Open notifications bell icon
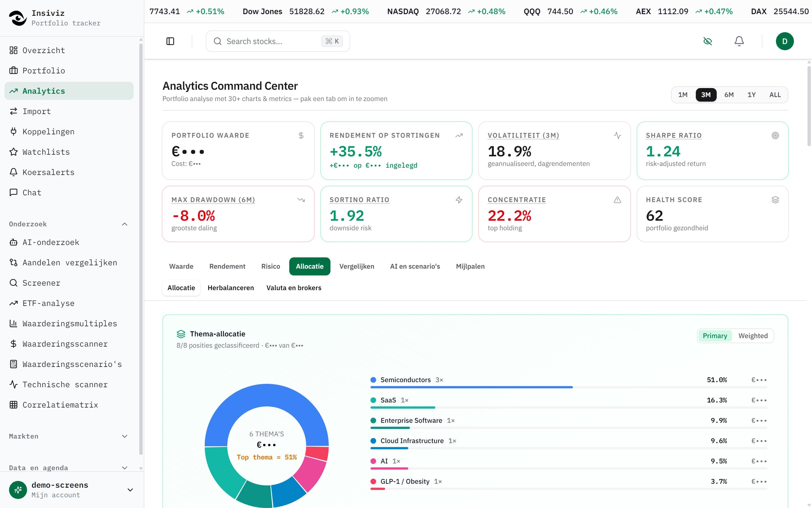Screen dimensions: 812x508 coord(739,41)
